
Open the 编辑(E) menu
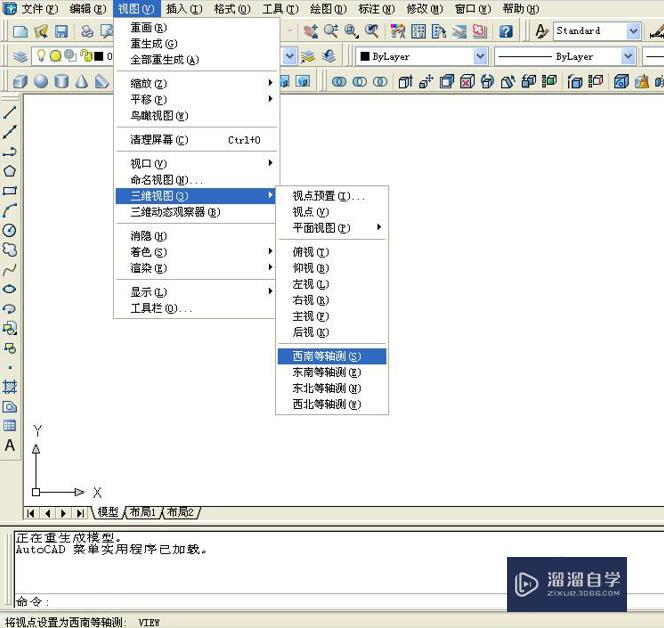tap(88, 8)
